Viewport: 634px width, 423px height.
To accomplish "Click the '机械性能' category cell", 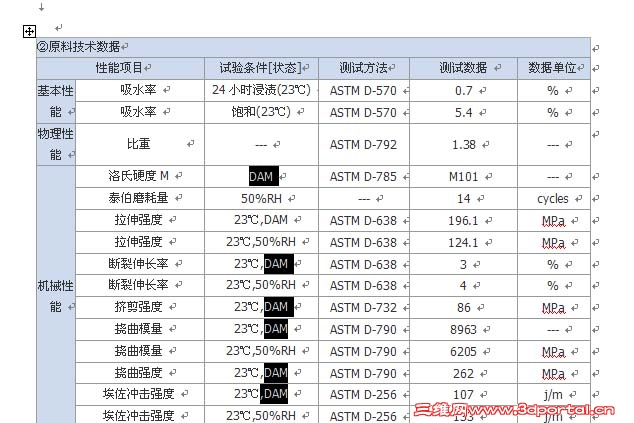I will 56,296.
